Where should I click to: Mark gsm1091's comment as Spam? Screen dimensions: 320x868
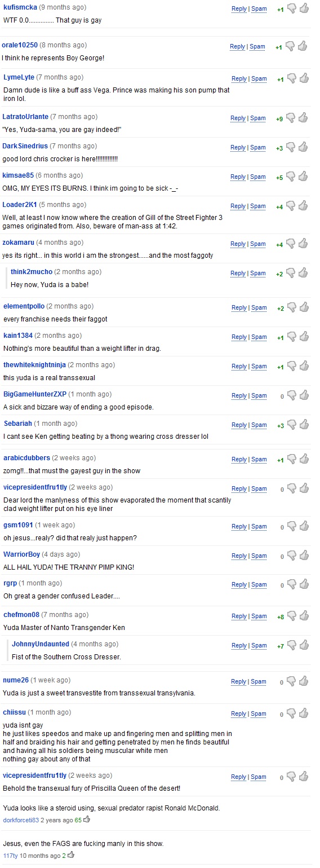coord(259,527)
